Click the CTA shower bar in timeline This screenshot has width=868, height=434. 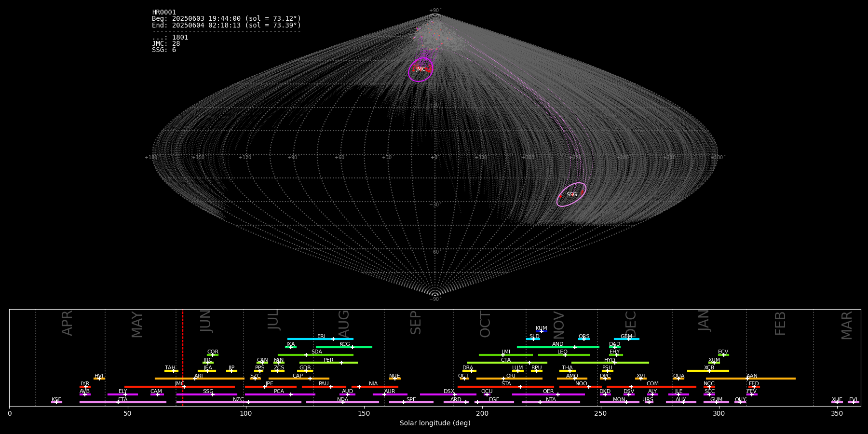[507, 363]
